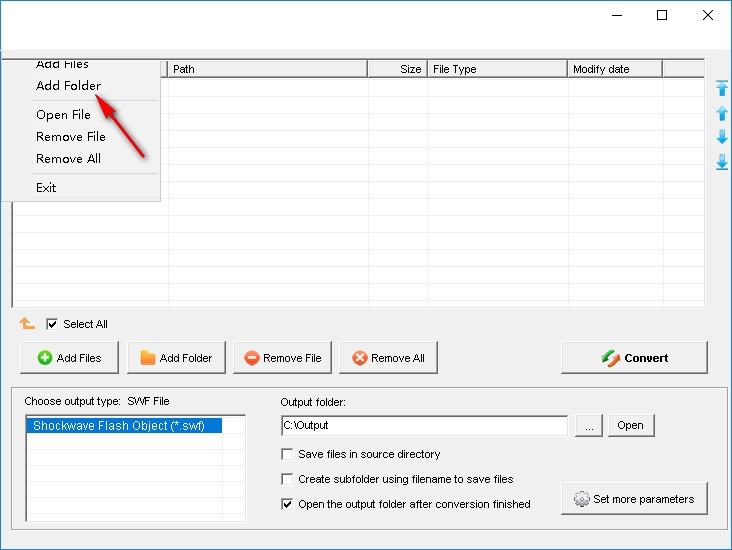The height and width of the screenshot is (550, 732).
Task: Sort list by Size column header
Action: point(397,69)
